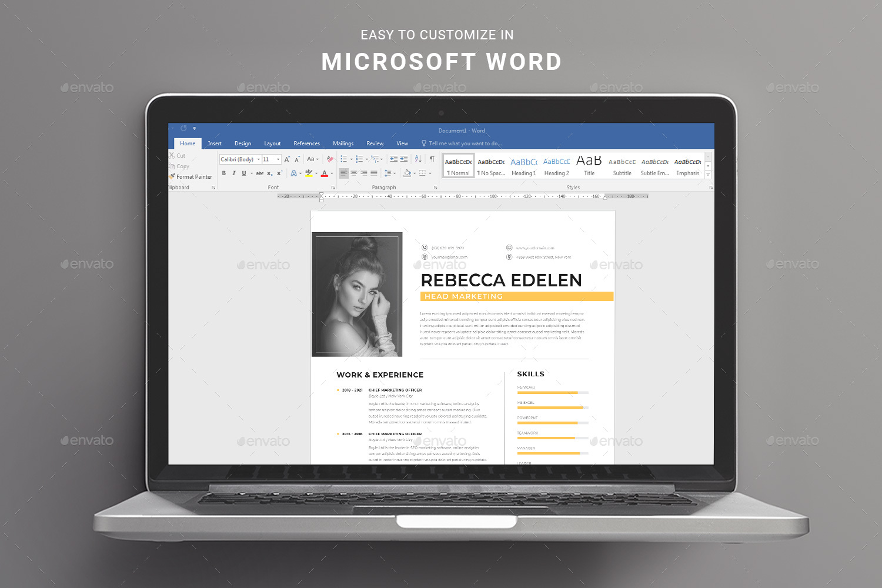882x588 pixels.
Task: Toggle Align Right paragraph alignment
Action: [364, 173]
